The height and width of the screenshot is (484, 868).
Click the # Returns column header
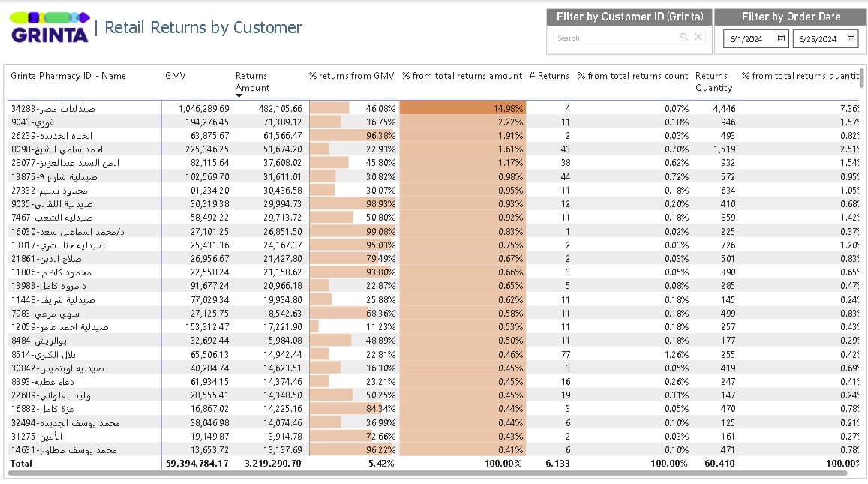[549, 76]
